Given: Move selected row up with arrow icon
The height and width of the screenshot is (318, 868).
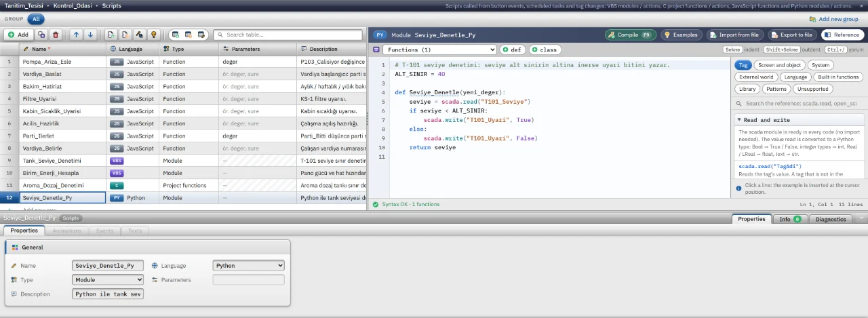Looking at the screenshot, I should 76,34.
